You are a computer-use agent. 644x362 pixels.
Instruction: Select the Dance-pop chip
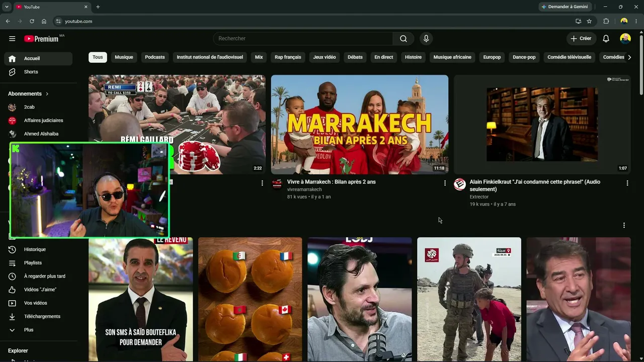pyautogui.click(x=524, y=57)
